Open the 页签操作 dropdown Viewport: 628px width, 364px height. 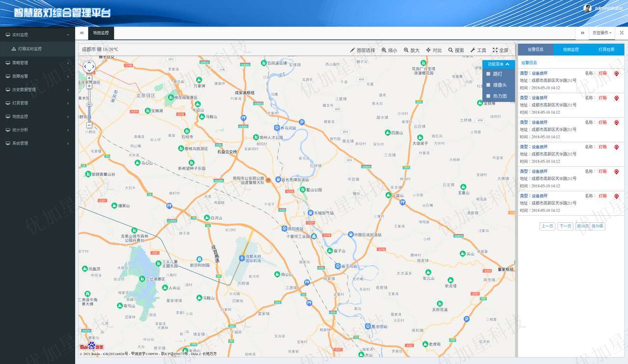tap(602, 33)
